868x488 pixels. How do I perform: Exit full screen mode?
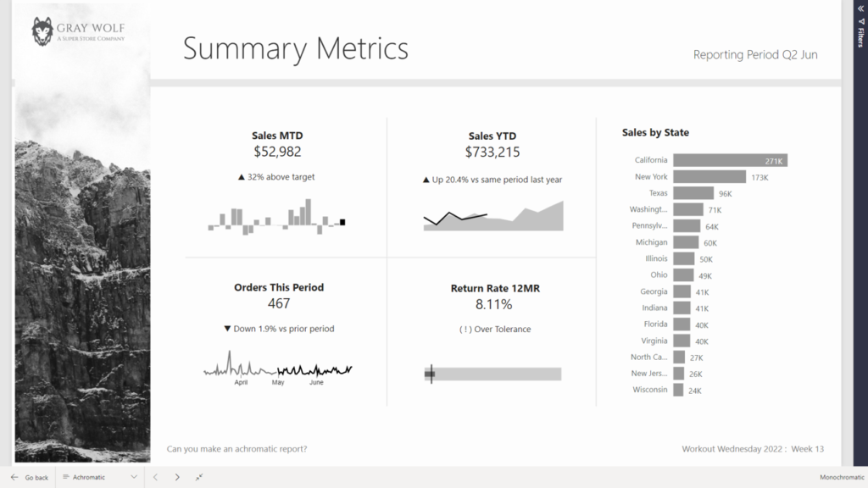[x=199, y=477]
